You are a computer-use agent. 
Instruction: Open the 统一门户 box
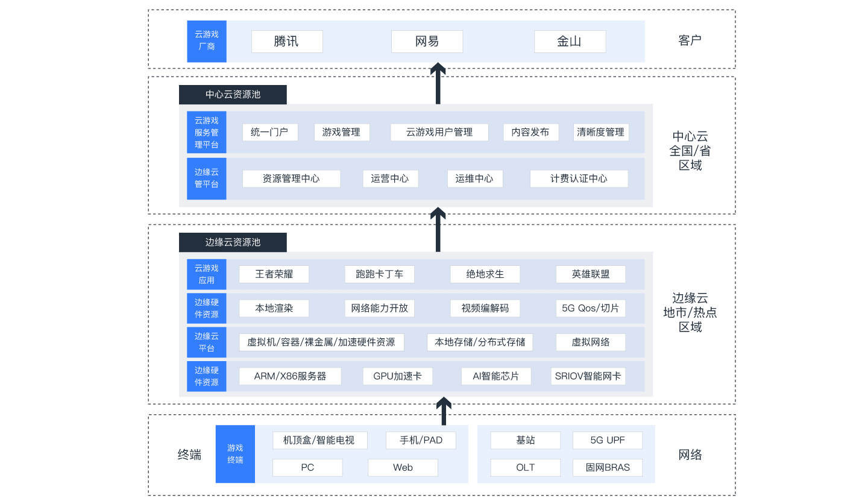click(x=270, y=132)
